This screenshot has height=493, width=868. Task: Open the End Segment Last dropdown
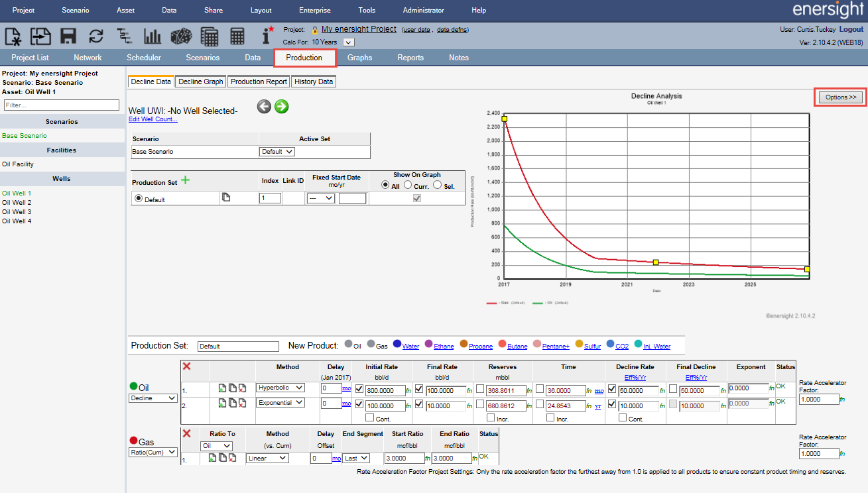click(x=356, y=458)
